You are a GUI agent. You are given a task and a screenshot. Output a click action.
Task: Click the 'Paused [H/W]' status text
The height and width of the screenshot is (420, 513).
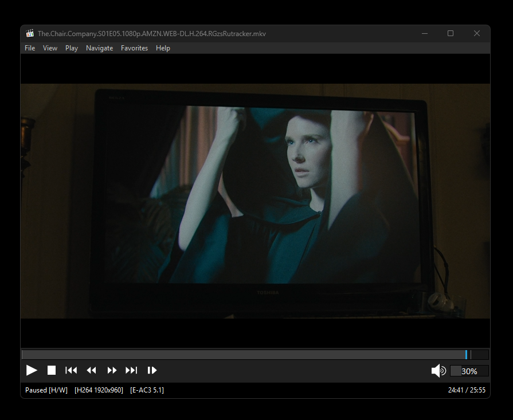pos(46,390)
